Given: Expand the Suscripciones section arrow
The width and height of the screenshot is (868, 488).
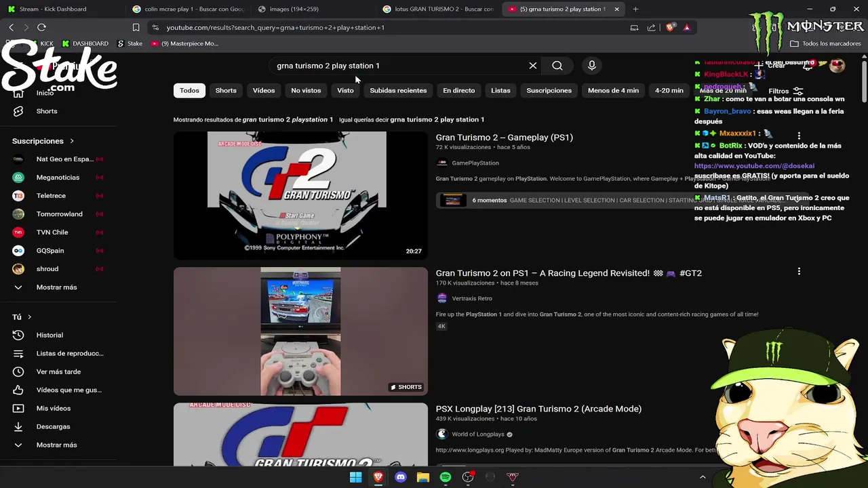Looking at the screenshot, I should point(71,141).
